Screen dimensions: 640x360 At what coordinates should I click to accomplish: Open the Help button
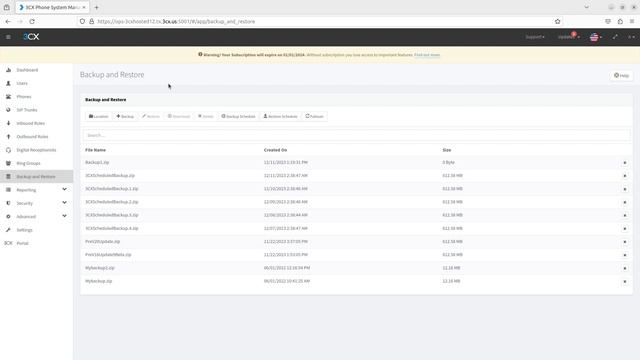pos(621,76)
